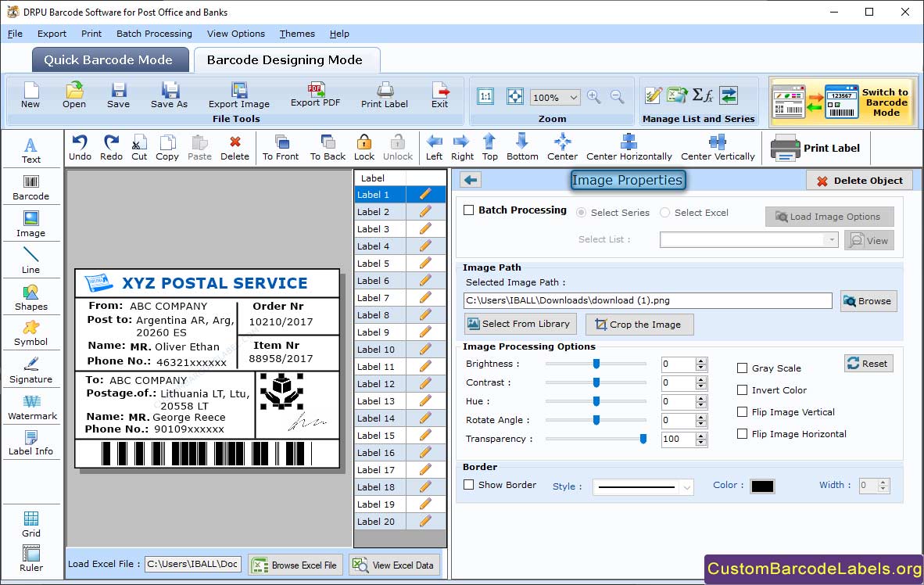The image size is (924, 585).
Task: Open the zoom percentage dropdown
Action: click(x=573, y=97)
